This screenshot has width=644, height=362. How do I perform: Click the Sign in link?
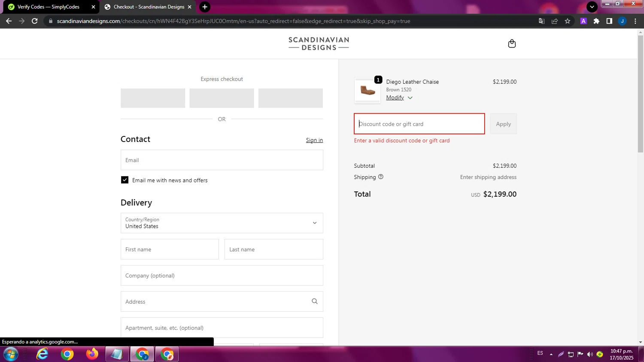point(314,140)
